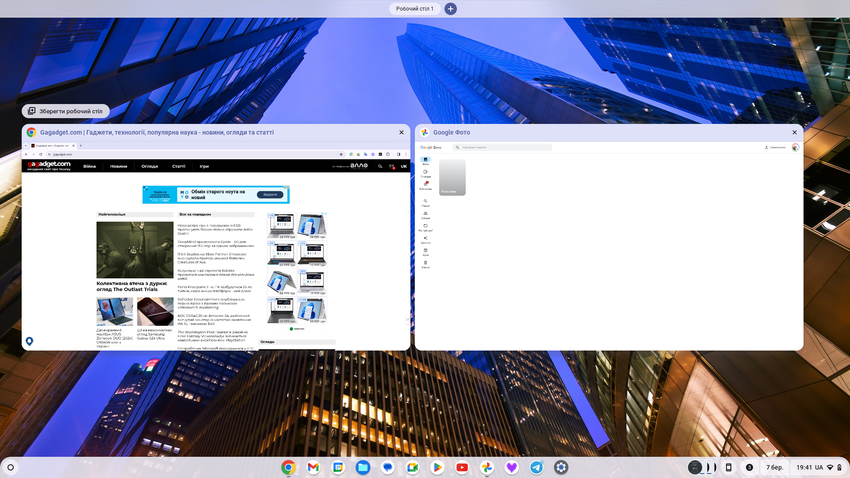
Task: Launch YouTube from the shelf
Action: point(462,467)
